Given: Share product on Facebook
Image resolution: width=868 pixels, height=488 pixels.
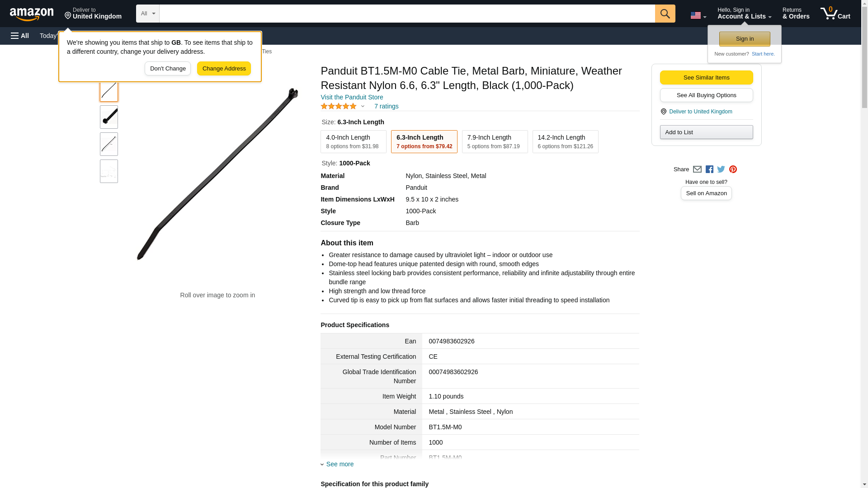Looking at the screenshot, I should (709, 169).
